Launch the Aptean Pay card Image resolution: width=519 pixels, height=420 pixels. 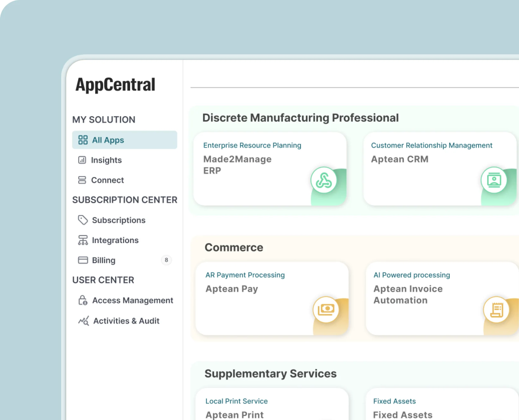coord(272,298)
